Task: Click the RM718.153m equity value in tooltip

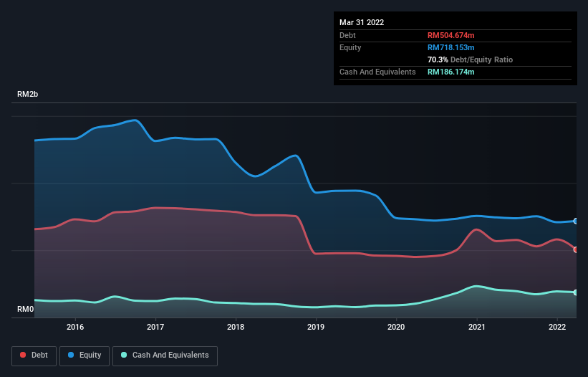Action: click(452, 47)
